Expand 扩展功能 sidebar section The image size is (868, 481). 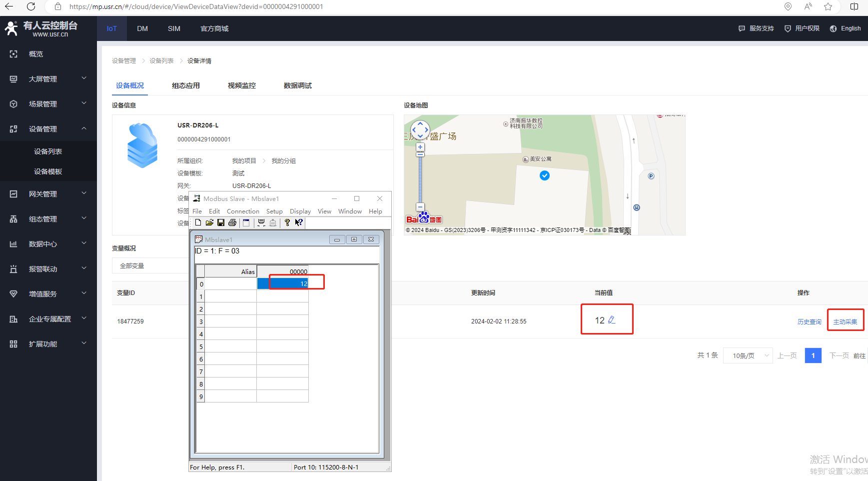click(48, 343)
